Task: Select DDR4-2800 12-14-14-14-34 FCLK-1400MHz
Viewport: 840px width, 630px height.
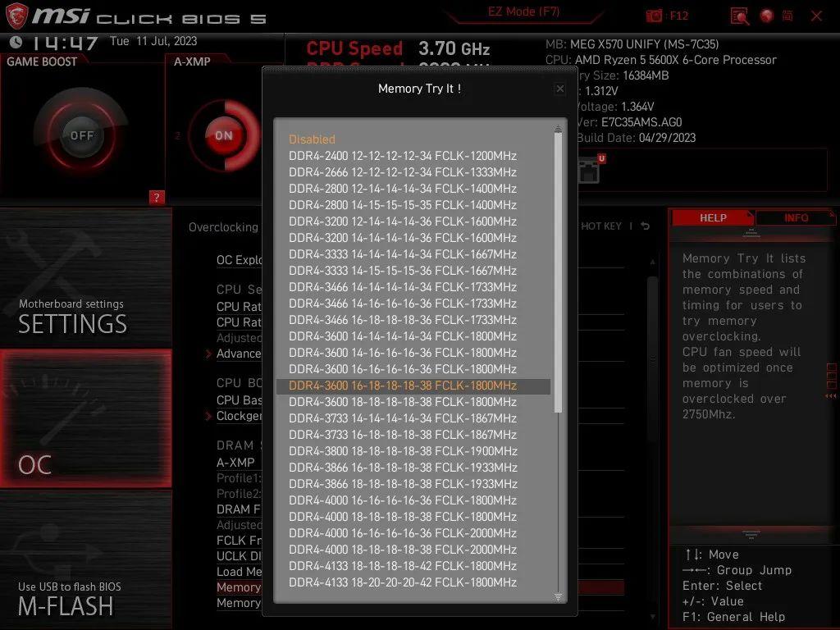Action: (x=402, y=189)
